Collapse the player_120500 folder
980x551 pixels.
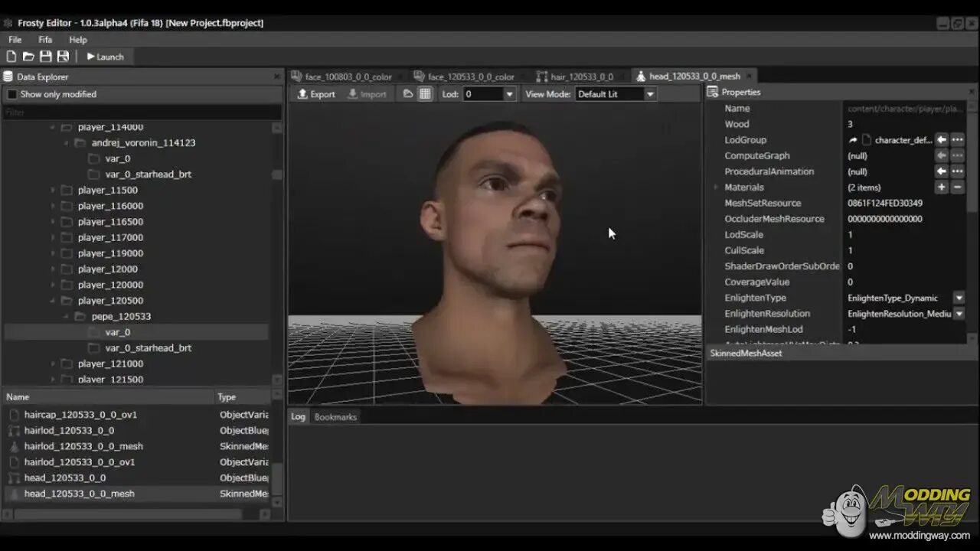click(x=53, y=301)
